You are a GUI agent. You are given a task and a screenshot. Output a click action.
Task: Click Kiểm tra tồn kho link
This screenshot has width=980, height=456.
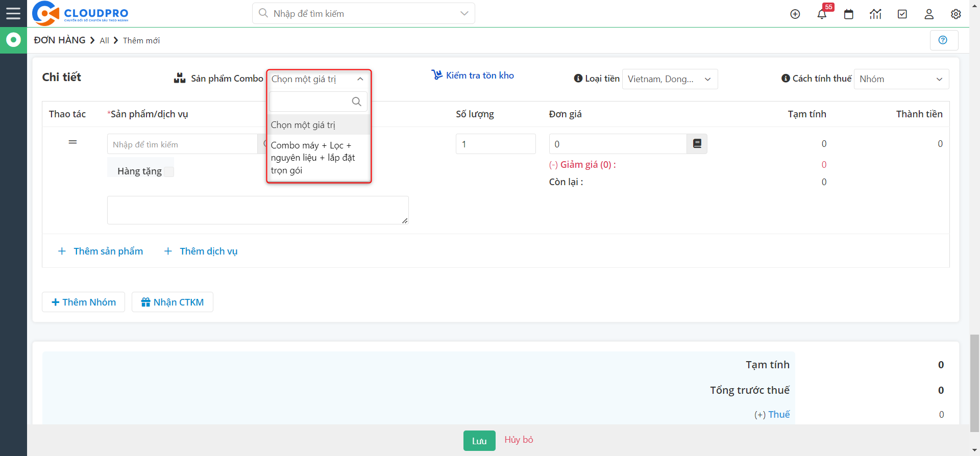[x=473, y=75]
